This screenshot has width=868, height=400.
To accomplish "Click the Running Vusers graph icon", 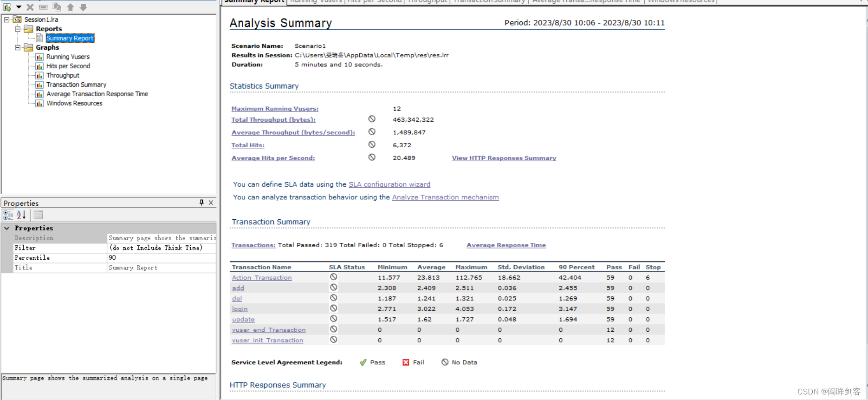I will tap(39, 57).
